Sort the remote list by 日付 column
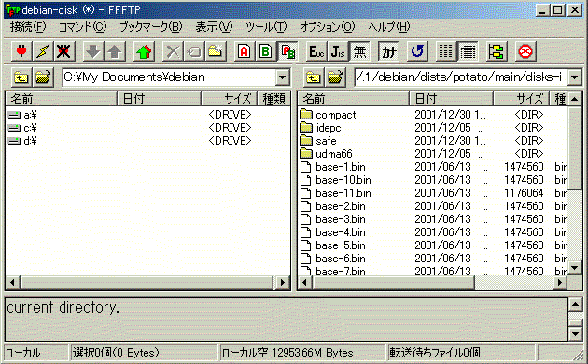Image resolution: width=588 pixels, height=364 pixels. click(451, 99)
